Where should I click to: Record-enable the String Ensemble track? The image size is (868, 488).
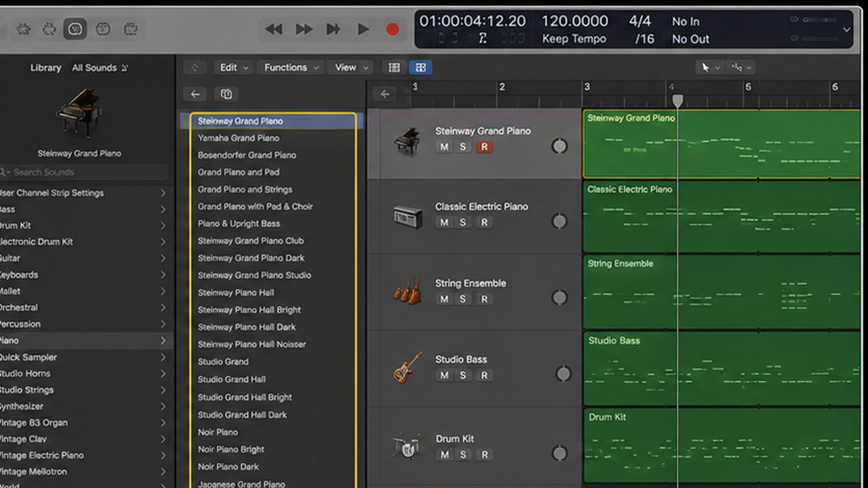tap(484, 299)
